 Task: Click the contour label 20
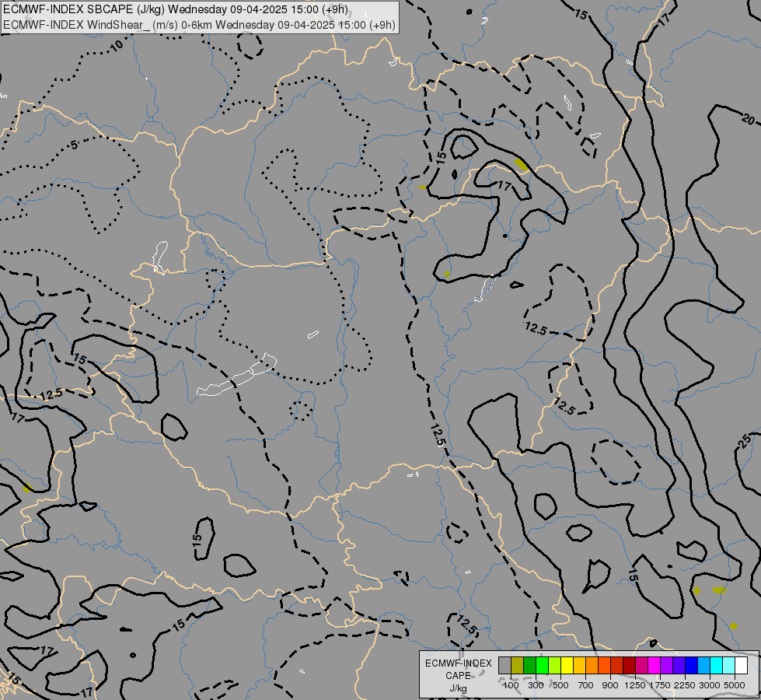[748, 119]
